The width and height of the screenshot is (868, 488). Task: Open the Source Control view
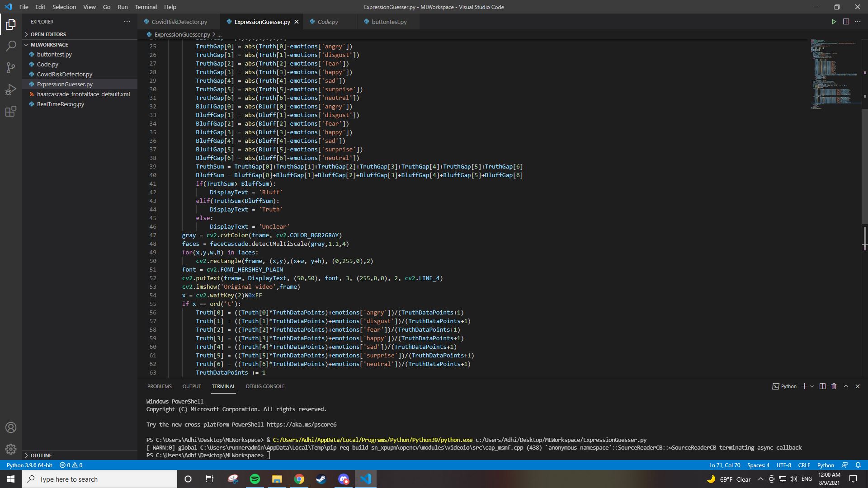tap(11, 68)
